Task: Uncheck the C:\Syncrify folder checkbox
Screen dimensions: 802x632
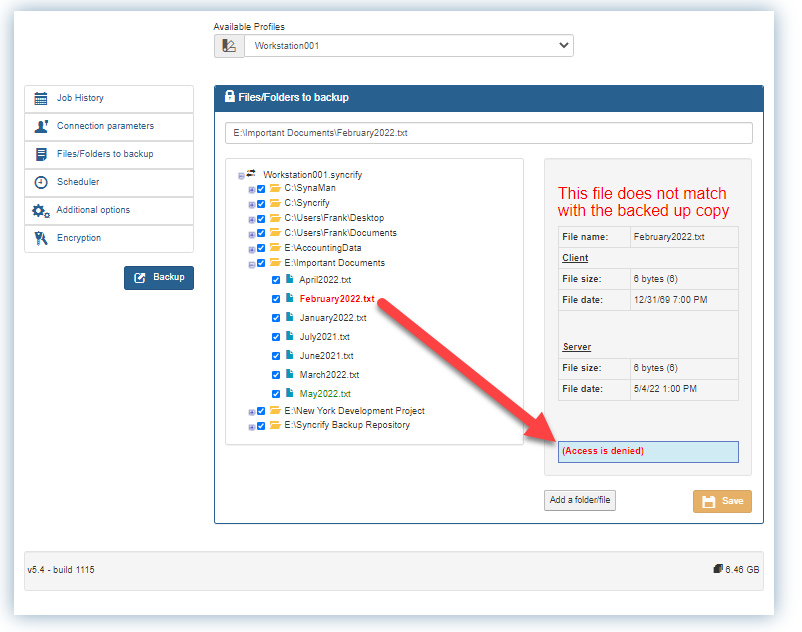Action: click(261, 204)
